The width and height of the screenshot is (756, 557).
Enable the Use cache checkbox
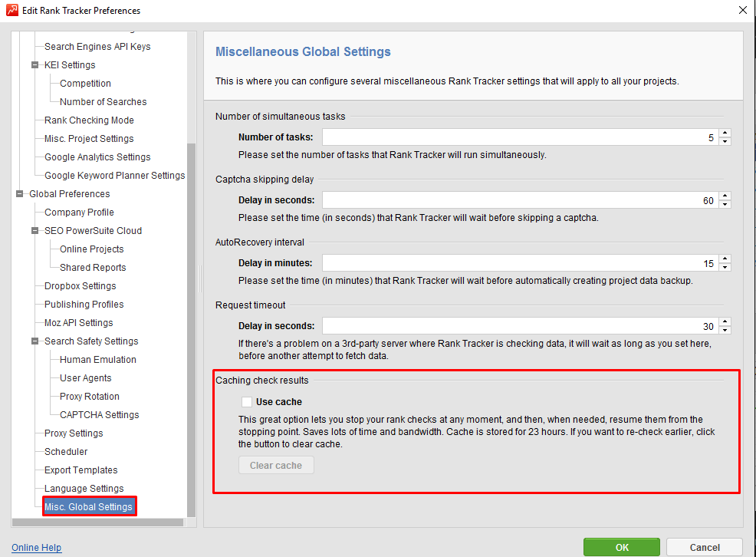247,402
